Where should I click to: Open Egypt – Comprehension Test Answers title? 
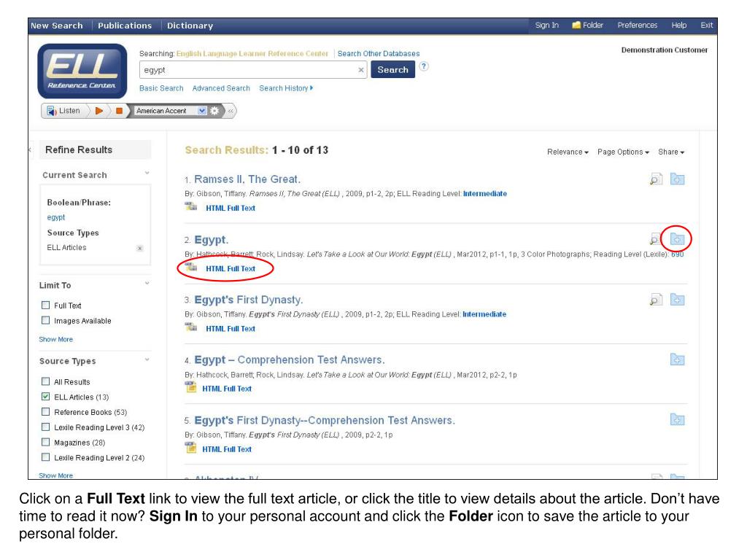(290, 360)
